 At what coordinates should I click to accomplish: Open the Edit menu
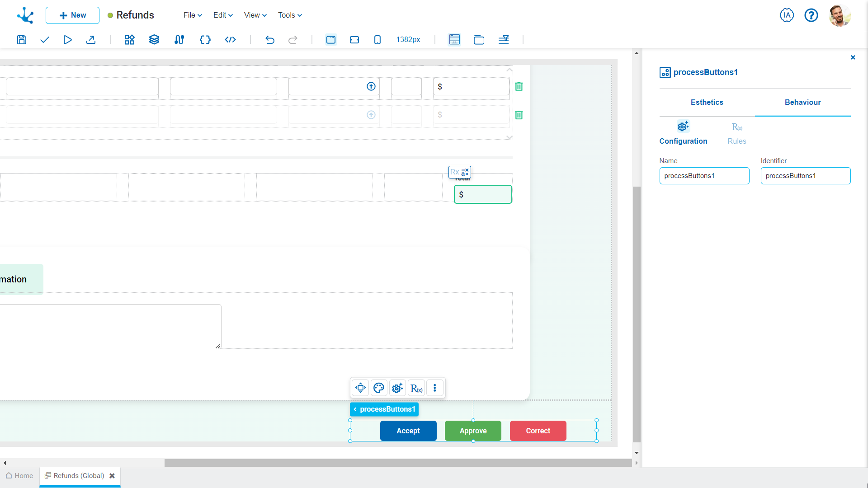point(222,15)
